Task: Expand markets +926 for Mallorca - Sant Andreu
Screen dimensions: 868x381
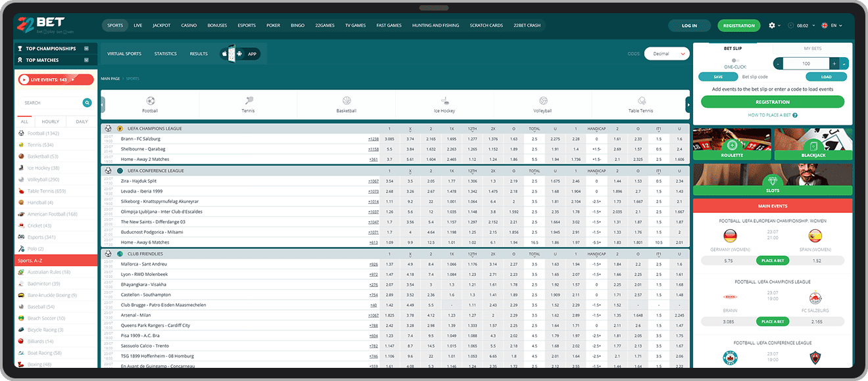Action: click(x=374, y=263)
